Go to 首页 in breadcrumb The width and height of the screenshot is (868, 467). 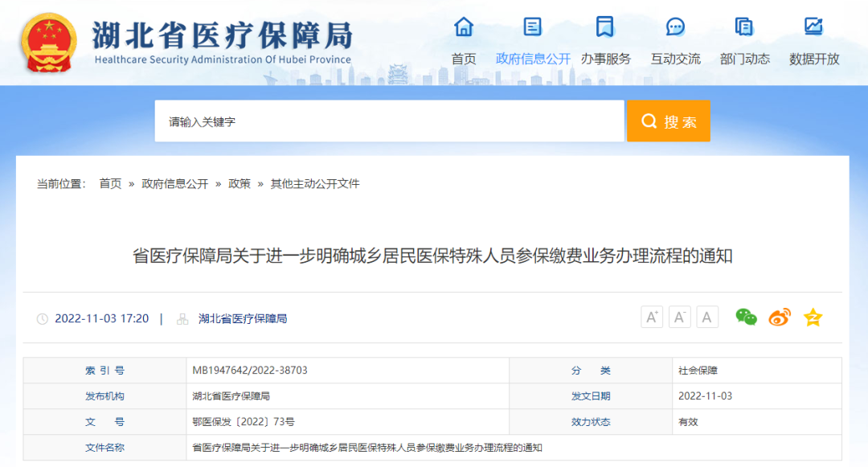pos(110,184)
